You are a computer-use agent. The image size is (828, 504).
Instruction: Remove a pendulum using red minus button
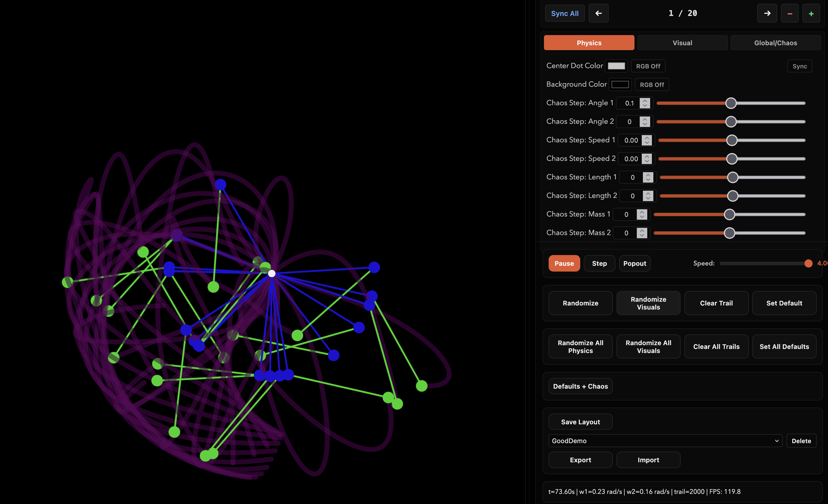789,13
